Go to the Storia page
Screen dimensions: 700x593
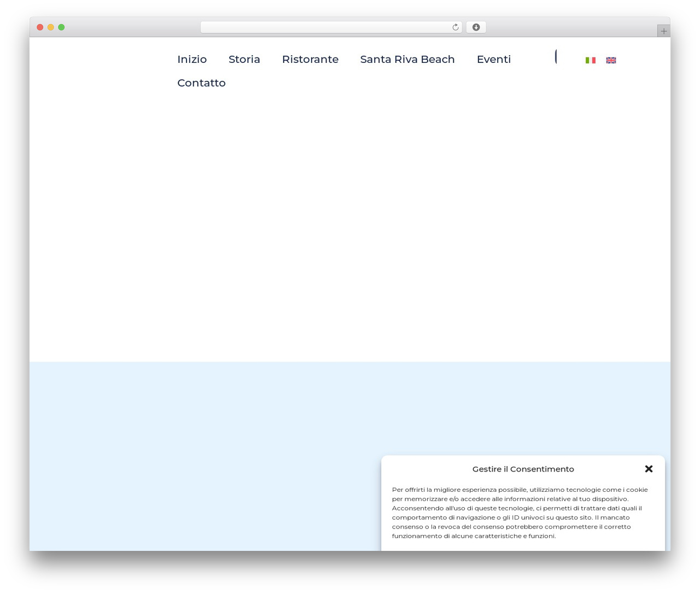[x=244, y=59]
